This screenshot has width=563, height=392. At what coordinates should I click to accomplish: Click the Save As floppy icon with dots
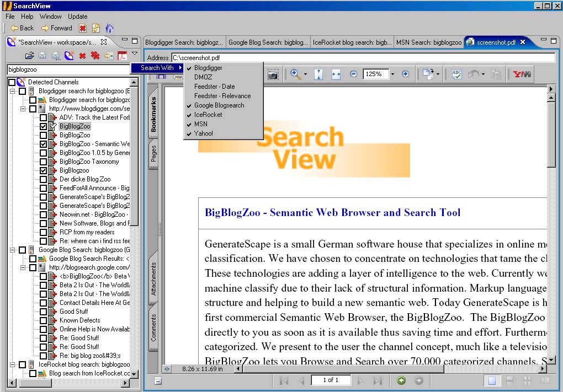(x=56, y=56)
